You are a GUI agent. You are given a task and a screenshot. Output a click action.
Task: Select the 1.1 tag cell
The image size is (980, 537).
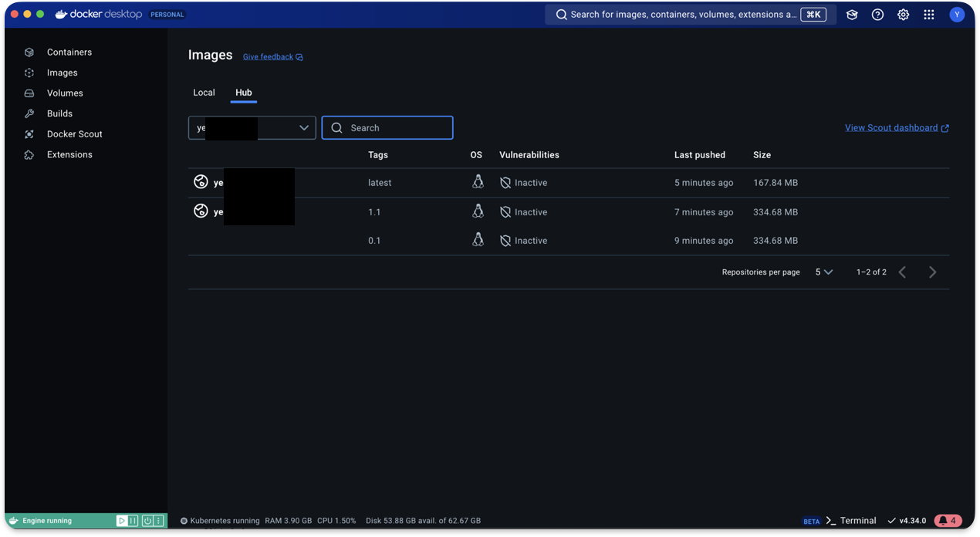(x=374, y=212)
